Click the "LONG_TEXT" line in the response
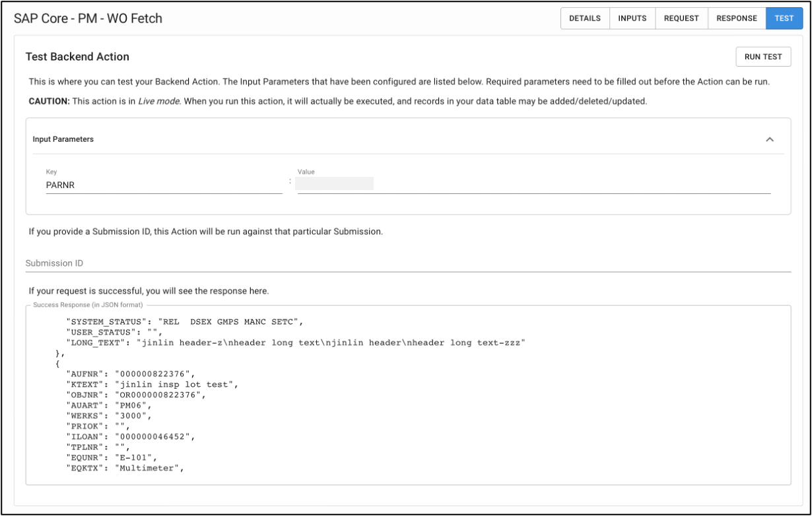This screenshot has width=812, height=516. click(x=294, y=342)
